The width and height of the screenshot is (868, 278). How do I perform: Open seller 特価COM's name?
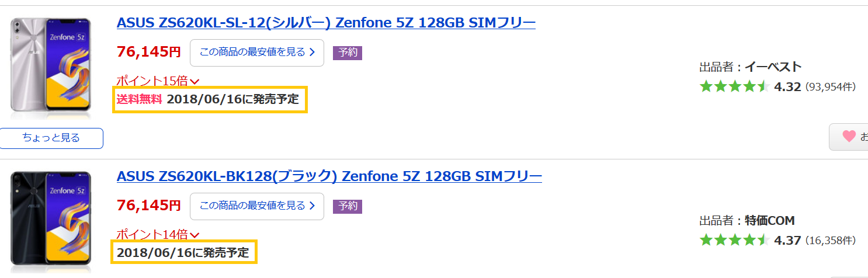click(x=770, y=221)
